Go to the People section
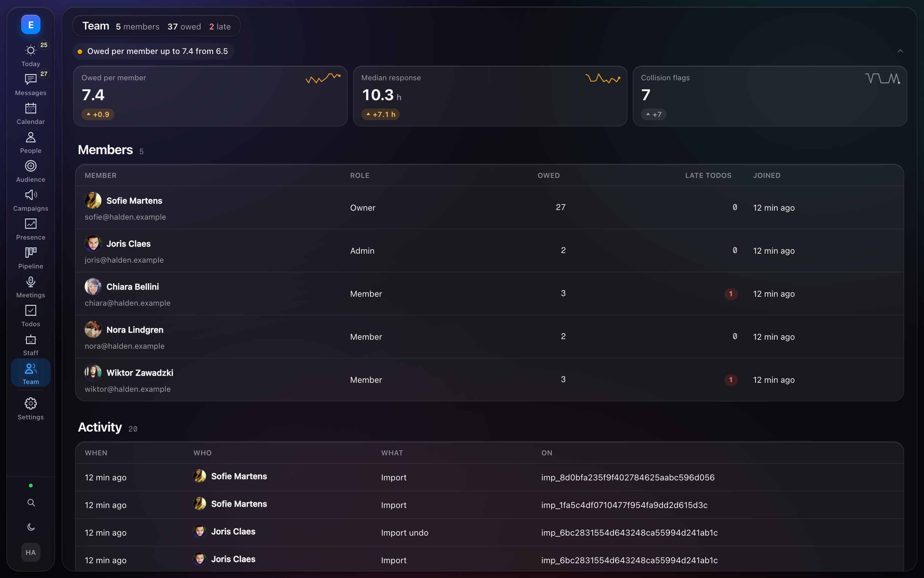This screenshot has height=578, width=924. click(x=30, y=142)
